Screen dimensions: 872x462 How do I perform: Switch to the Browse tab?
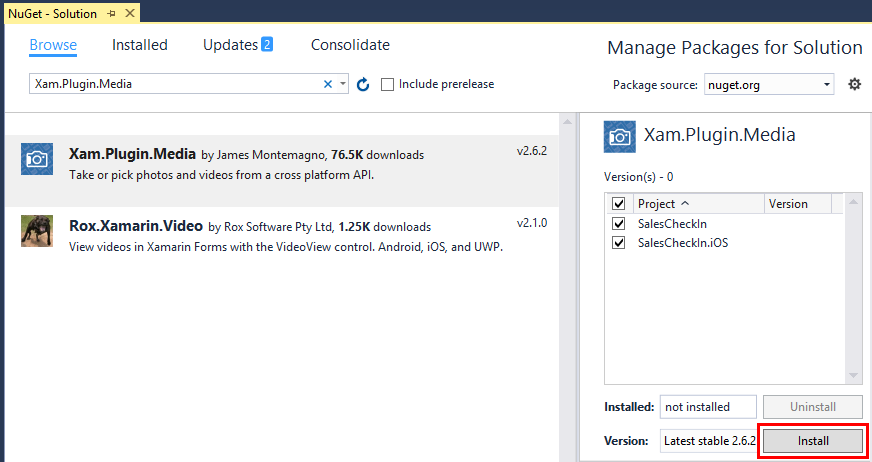[53, 45]
